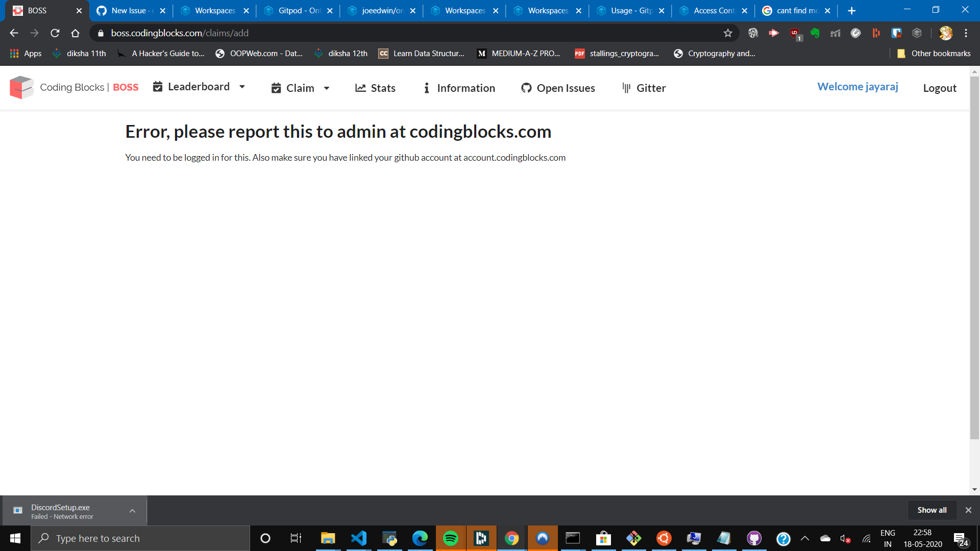Open the notification action center
980x551 pixels.
[x=962, y=539]
